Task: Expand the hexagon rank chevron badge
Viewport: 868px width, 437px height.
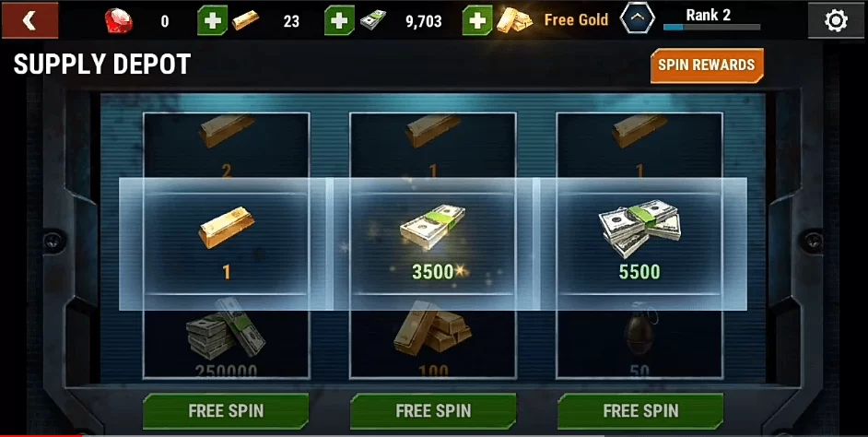Action: (x=637, y=18)
